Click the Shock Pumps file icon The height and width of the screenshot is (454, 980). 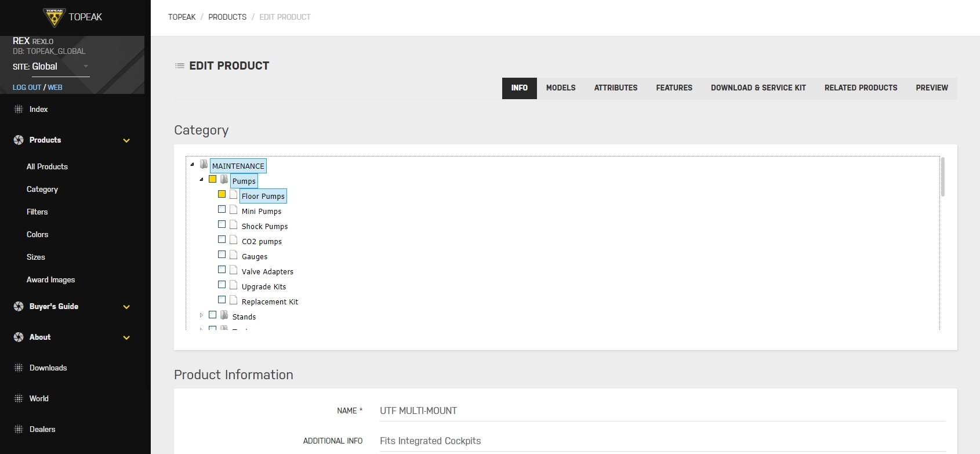pyautogui.click(x=233, y=224)
